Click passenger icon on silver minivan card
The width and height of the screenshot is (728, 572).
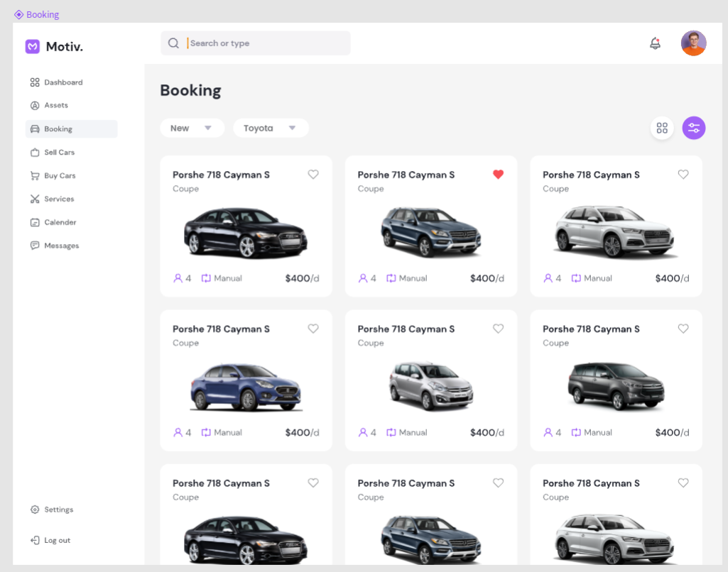363,432
